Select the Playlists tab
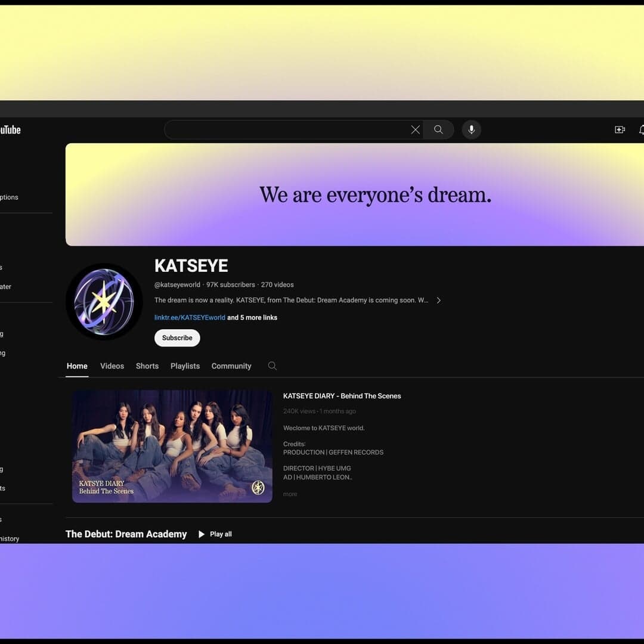The height and width of the screenshot is (644, 644). tap(185, 366)
